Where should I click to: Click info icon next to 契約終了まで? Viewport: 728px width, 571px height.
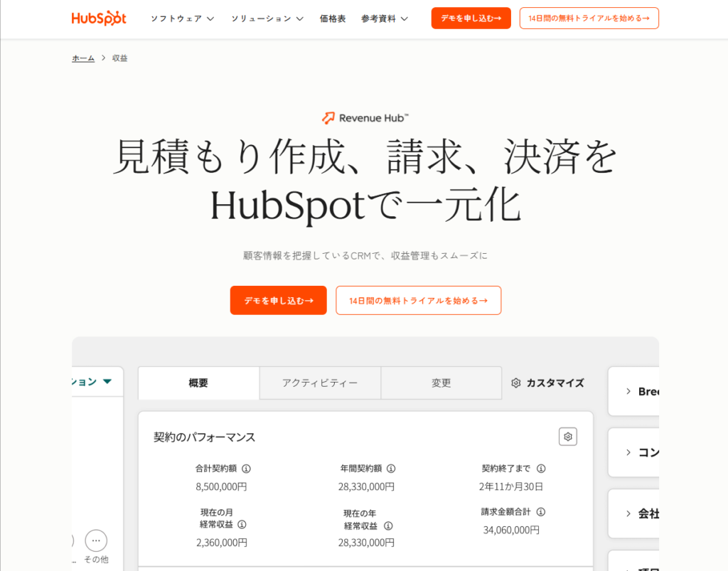click(x=541, y=469)
